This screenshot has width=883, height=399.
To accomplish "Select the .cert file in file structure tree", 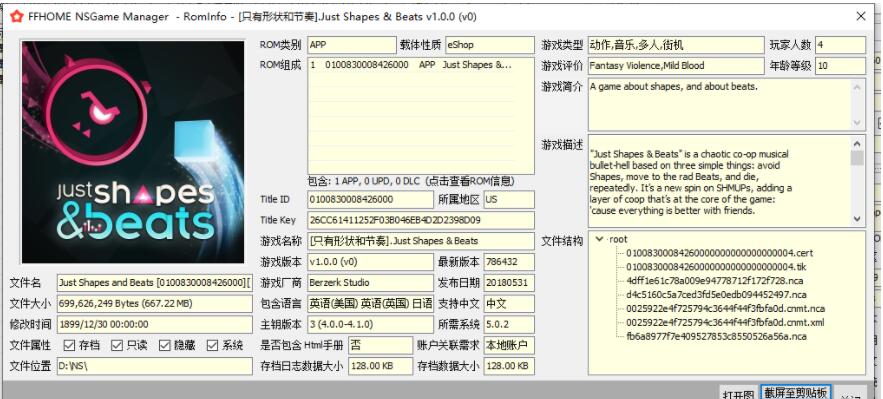I will [x=720, y=253].
